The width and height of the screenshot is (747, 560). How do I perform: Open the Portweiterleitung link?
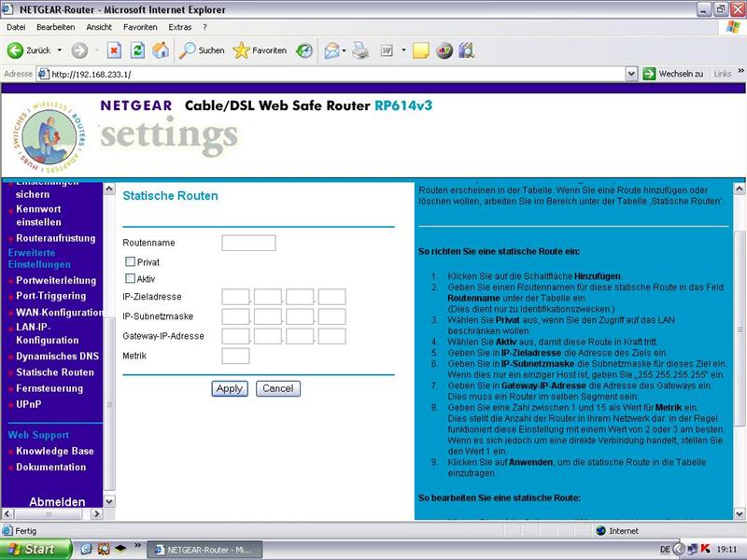pyautogui.click(x=56, y=281)
